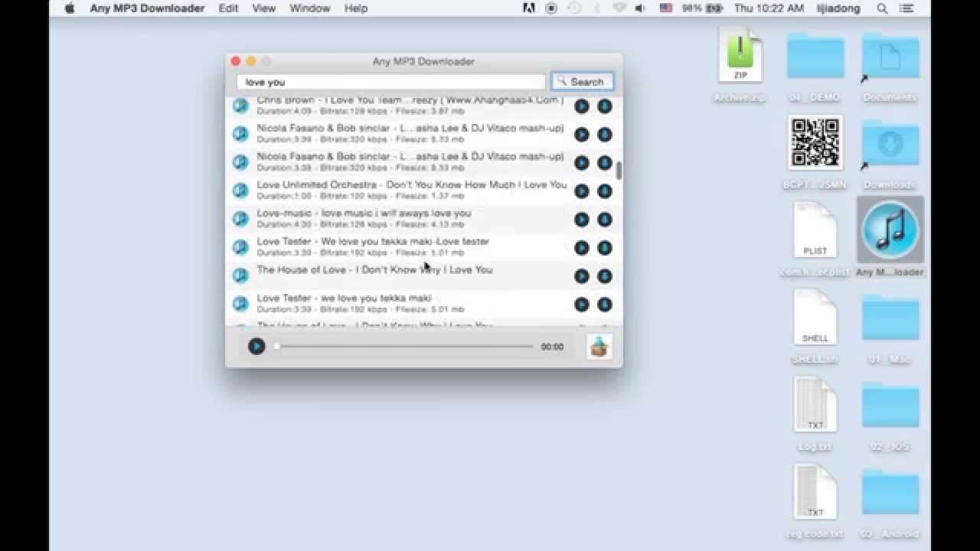Click the results list vertical scrollbar thumb

(619, 170)
